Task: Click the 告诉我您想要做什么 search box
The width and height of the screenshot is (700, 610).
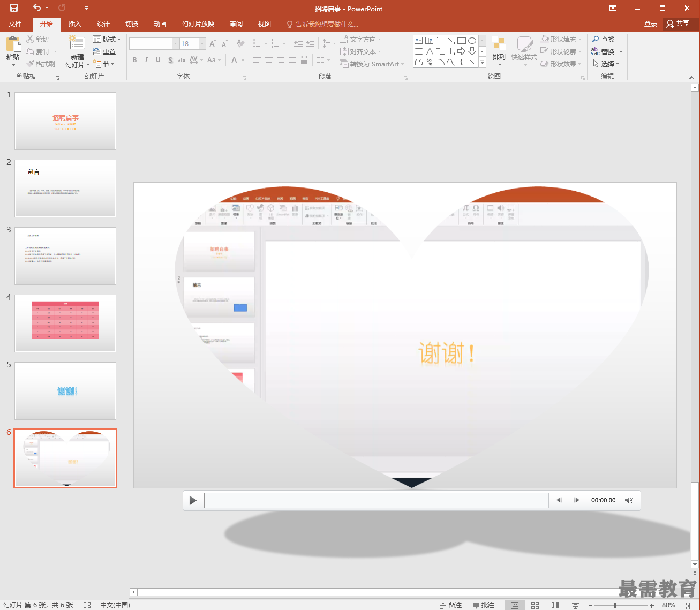Action: (323, 24)
